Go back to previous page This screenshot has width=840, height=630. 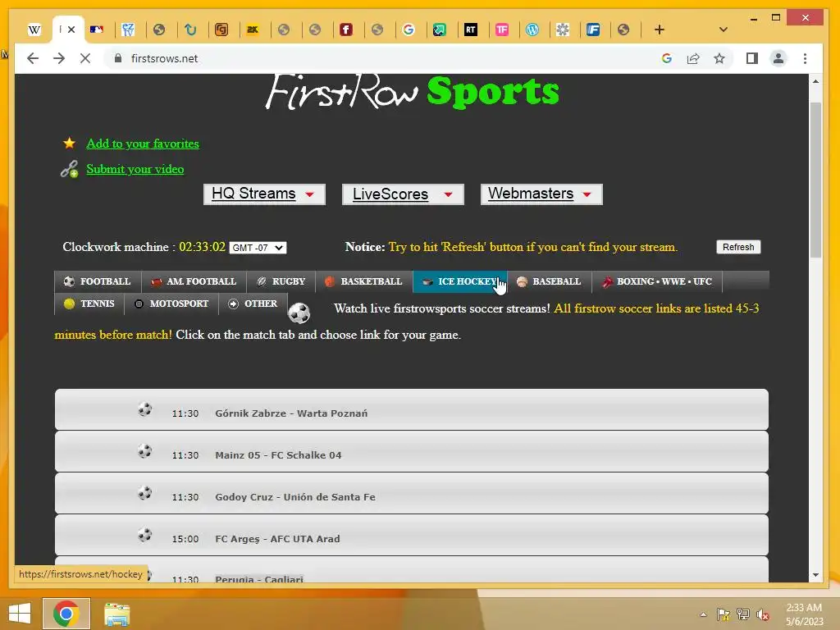(x=33, y=58)
